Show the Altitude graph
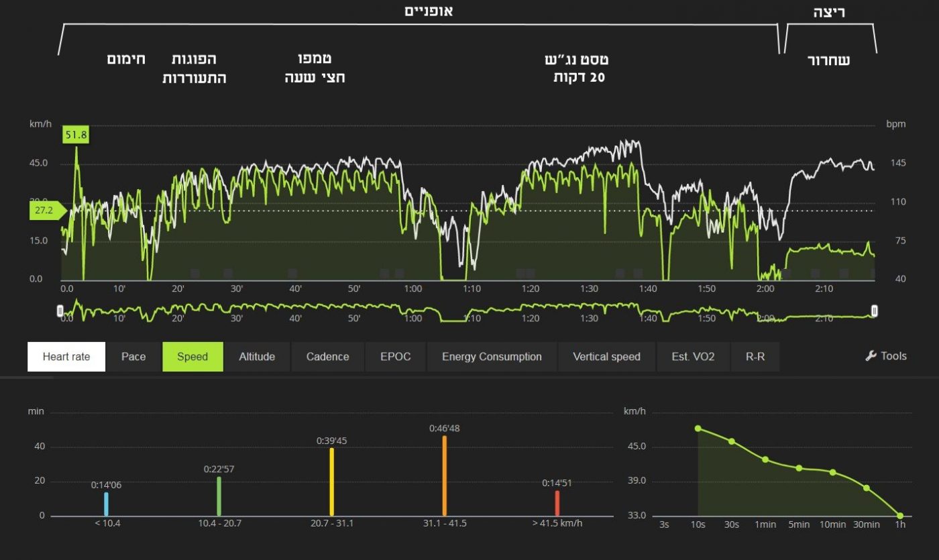Viewport: 939px width, 560px height. click(x=257, y=357)
